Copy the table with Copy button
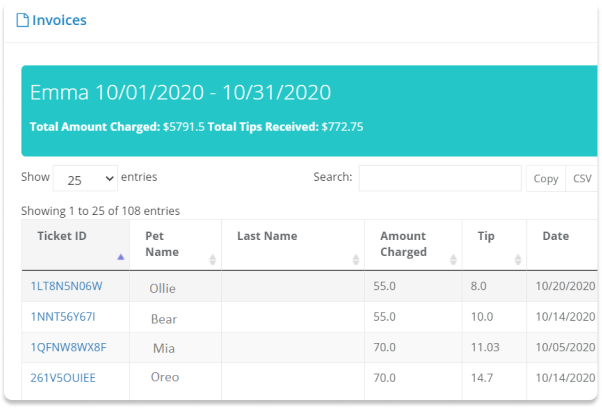This screenshot has width=602, height=408. point(546,178)
